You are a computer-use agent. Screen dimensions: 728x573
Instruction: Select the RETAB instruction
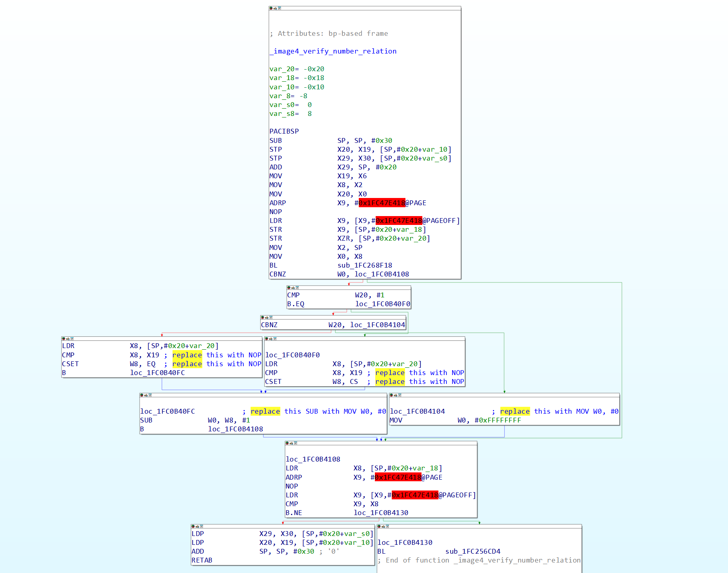pos(202,560)
